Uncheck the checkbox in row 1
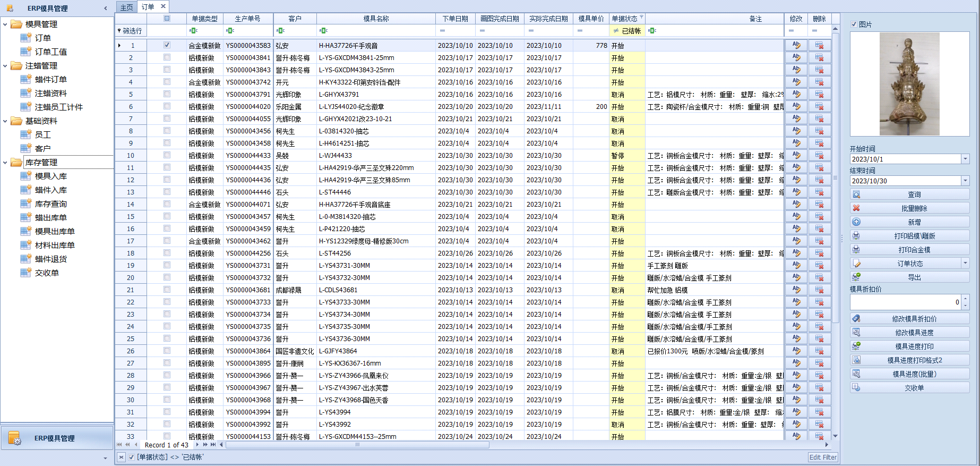 [167, 45]
